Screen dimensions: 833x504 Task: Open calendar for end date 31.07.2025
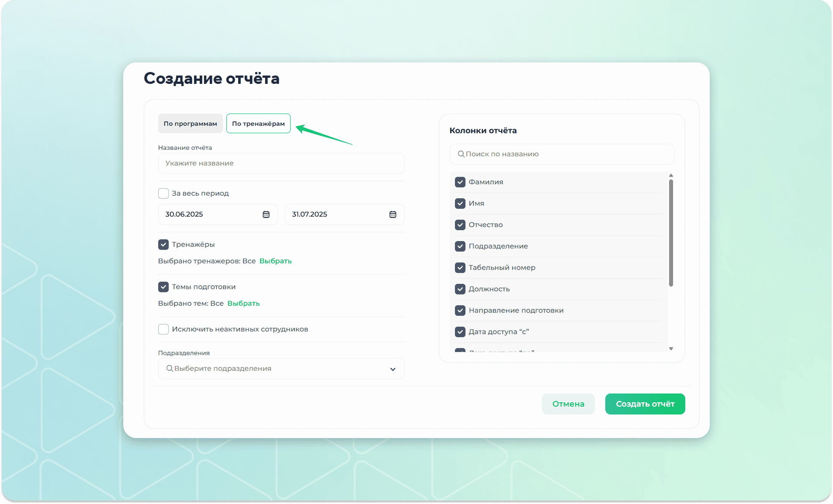point(392,214)
